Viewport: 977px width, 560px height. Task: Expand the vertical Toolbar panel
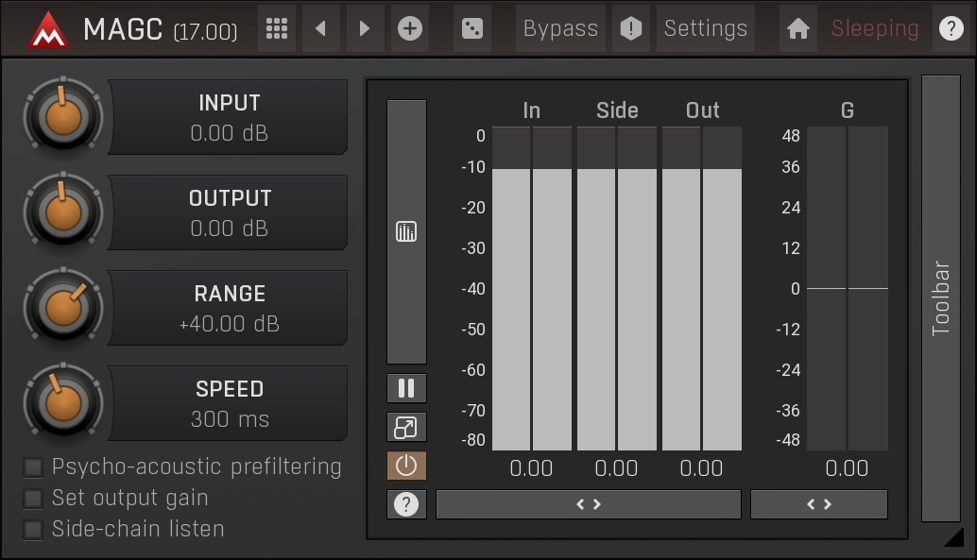click(940, 298)
